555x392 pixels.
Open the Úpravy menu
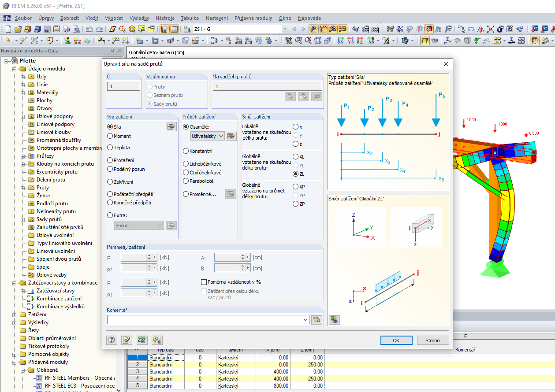46,18
